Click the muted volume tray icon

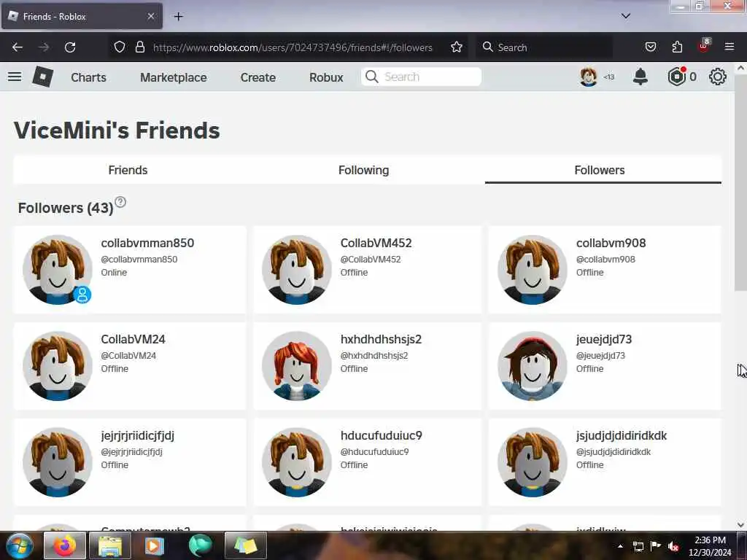[673, 546]
